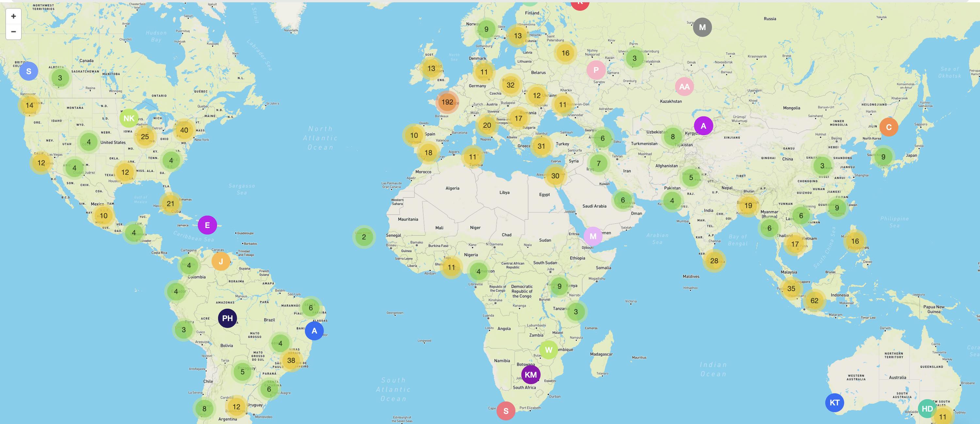
Task: Select cluster marker labeled 192
Action: tap(448, 102)
